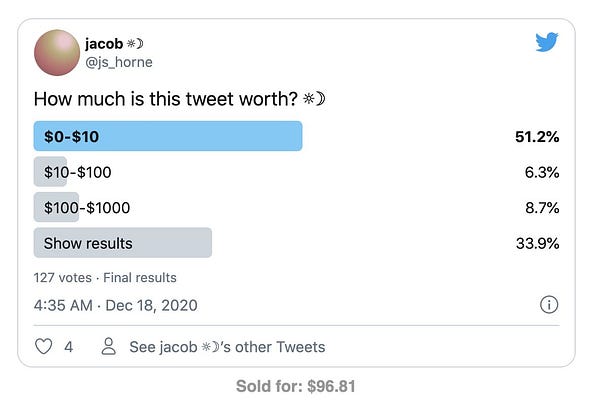Click the 51.2% result percentage
The width and height of the screenshot is (600, 406).
[x=534, y=136]
